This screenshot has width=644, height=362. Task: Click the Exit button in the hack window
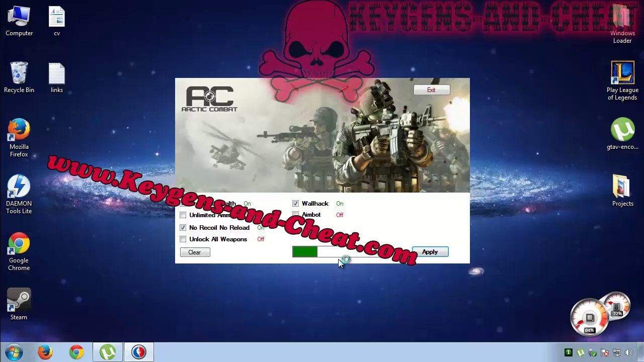coord(431,90)
